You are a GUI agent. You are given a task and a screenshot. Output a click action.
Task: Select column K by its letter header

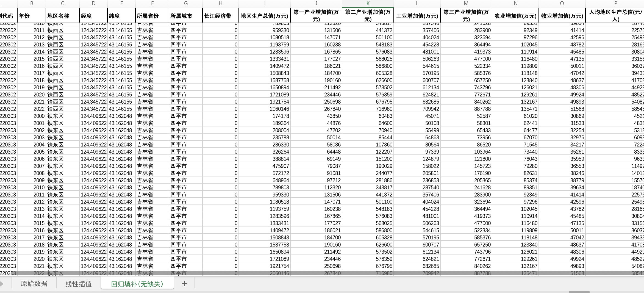[368, 3]
